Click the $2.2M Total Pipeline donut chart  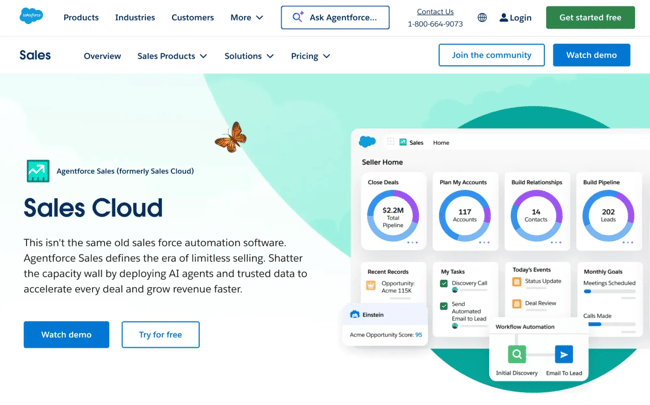tap(393, 216)
